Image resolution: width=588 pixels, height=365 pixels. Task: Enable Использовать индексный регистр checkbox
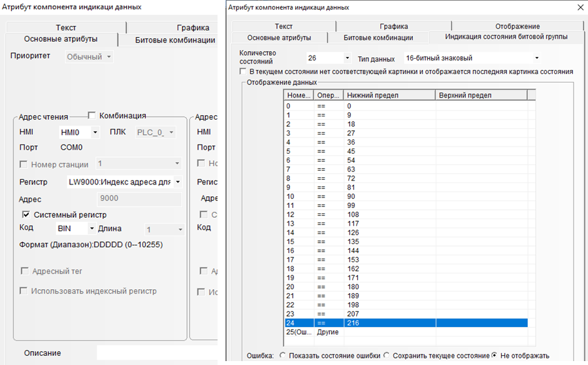click(24, 291)
